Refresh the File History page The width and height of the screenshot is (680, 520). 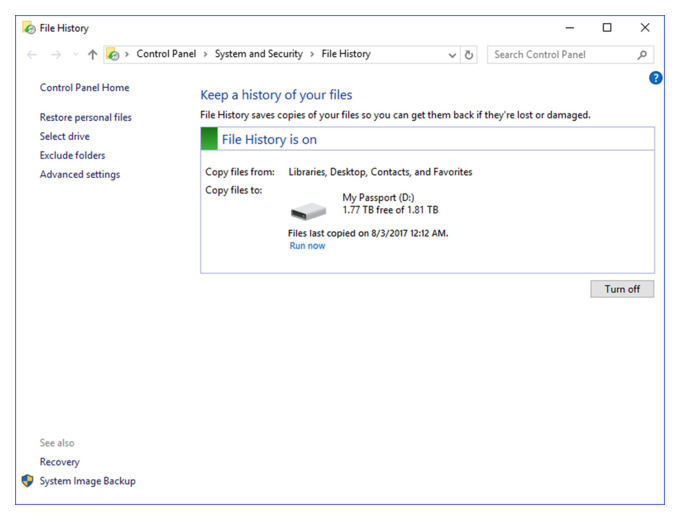[469, 55]
